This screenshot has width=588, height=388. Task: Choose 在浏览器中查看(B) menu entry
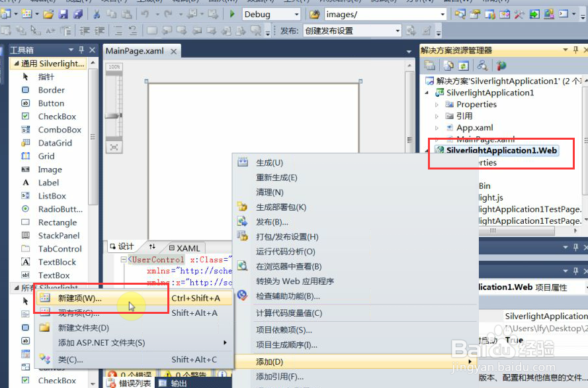pyautogui.click(x=357, y=266)
